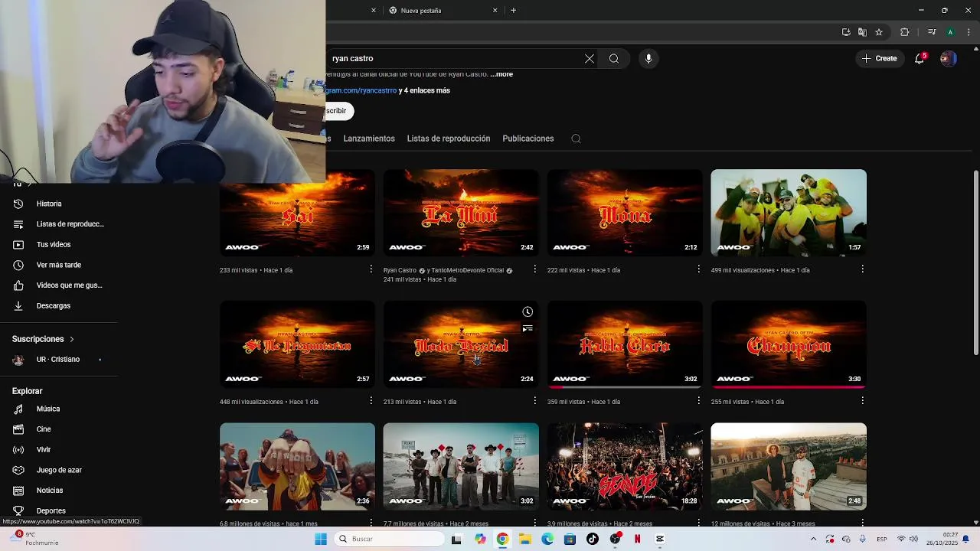Open the Publicaciones channel tab
Screen dimensions: 980x551
pos(528,139)
